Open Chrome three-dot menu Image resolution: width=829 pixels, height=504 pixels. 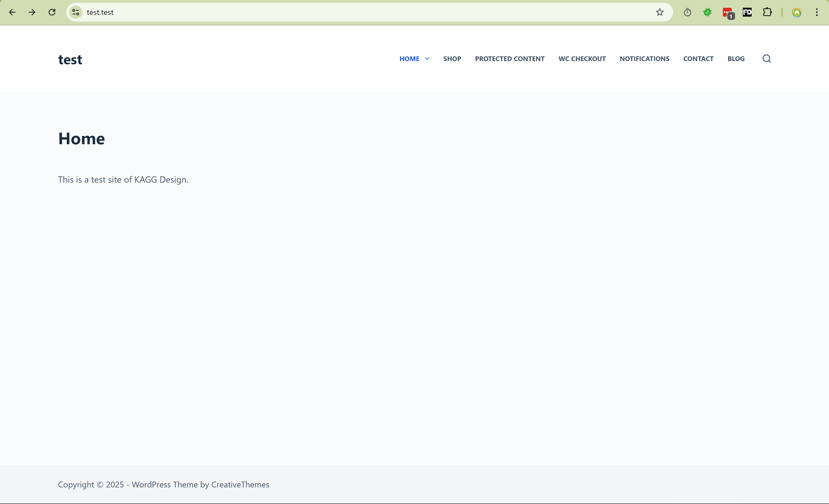[x=817, y=12]
